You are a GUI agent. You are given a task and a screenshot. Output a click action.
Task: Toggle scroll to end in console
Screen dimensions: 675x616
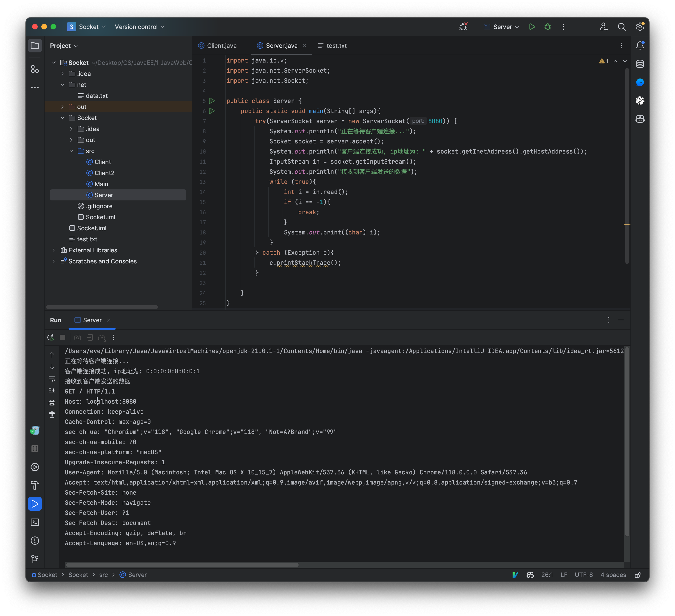pyautogui.click(x=52, y=391)
